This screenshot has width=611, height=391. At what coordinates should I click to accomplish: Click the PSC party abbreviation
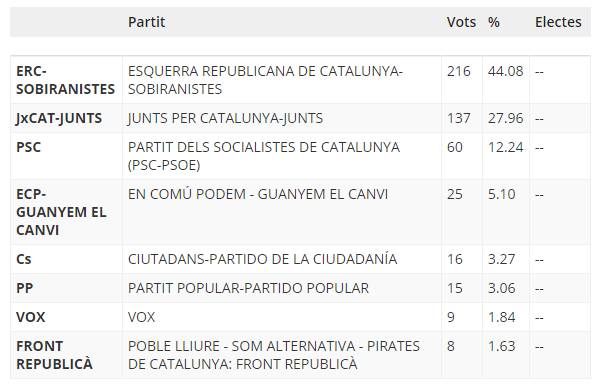coord(28,147)
